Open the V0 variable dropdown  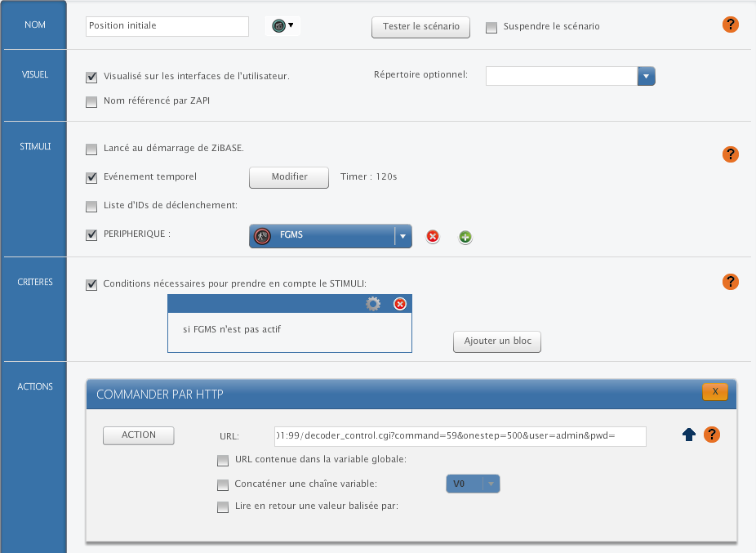pos(492,484)
